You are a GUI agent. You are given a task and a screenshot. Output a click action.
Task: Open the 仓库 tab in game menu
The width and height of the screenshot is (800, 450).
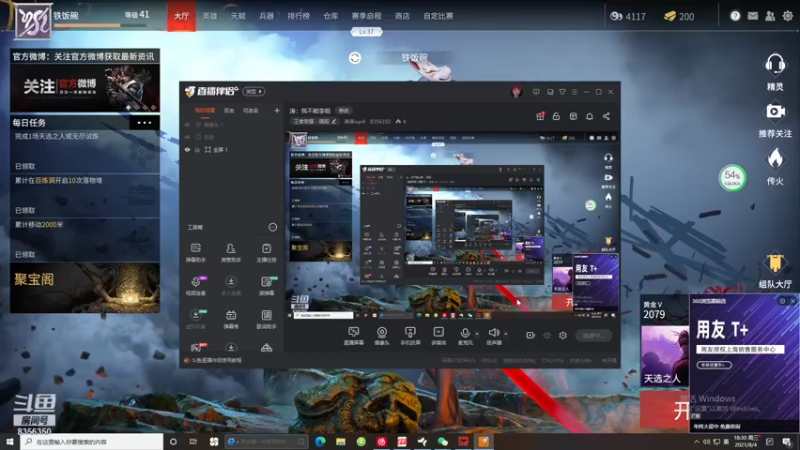[331, 16]
